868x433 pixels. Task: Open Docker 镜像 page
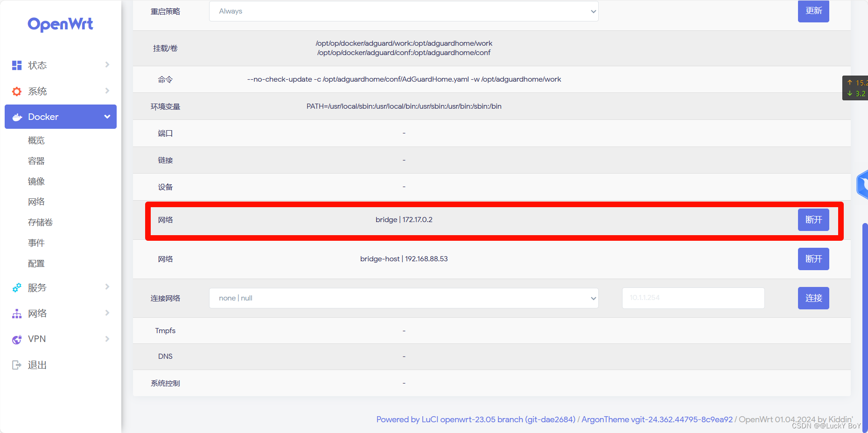pos(36,182)
